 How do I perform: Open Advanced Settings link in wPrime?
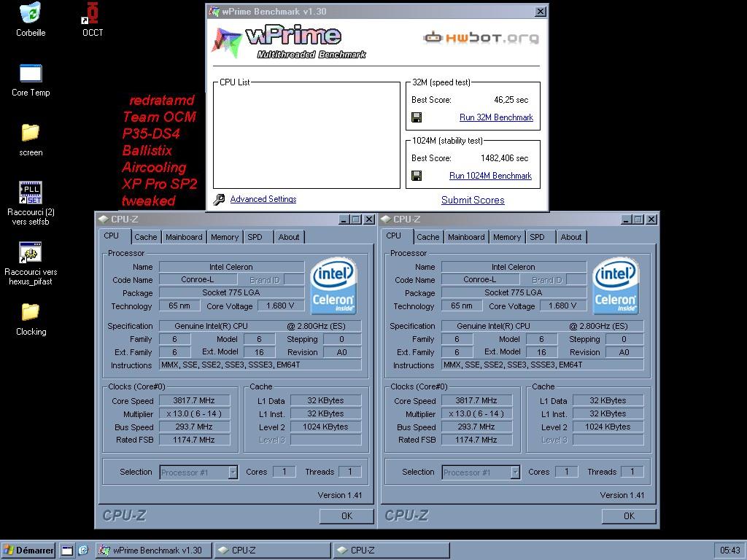263,199
